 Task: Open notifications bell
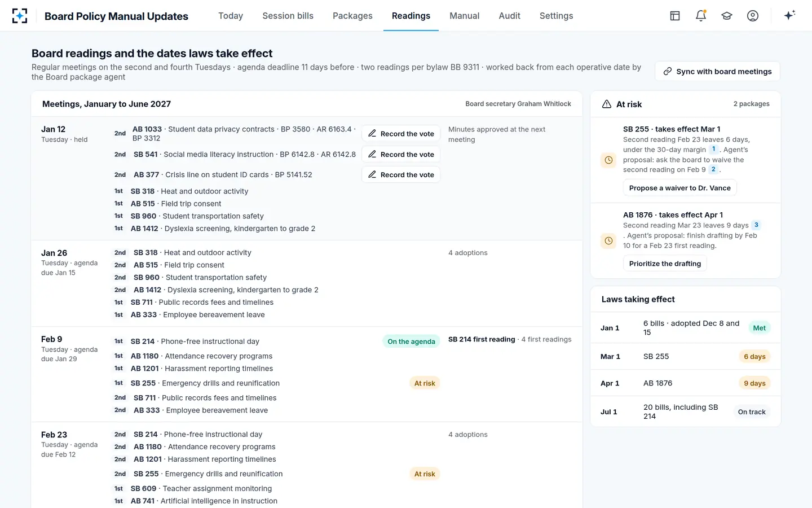click(x=701, y=16)
